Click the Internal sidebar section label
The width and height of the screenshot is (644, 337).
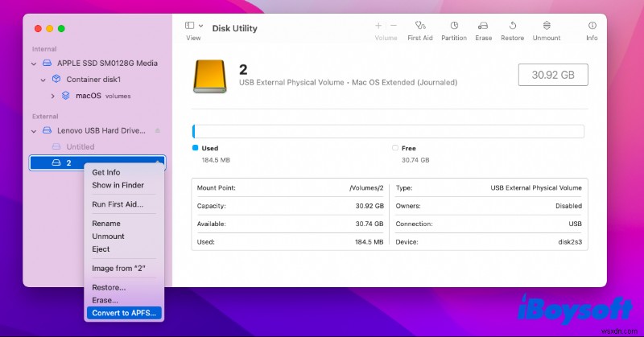tap(44, 49)
